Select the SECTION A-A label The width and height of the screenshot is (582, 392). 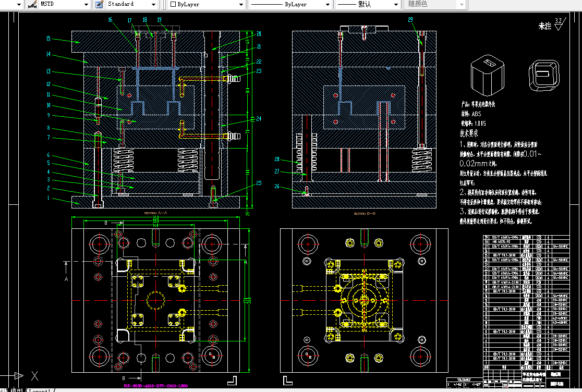click(x=155, y=213)
